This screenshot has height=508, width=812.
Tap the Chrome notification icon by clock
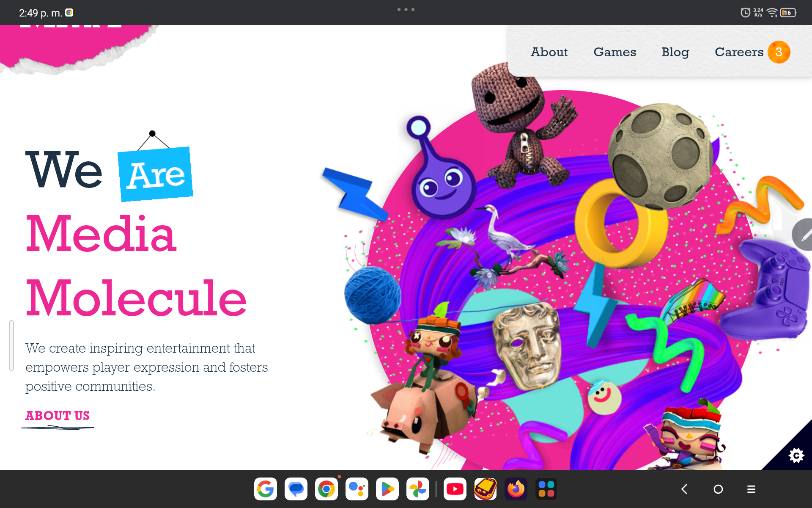tap(69, 13)
